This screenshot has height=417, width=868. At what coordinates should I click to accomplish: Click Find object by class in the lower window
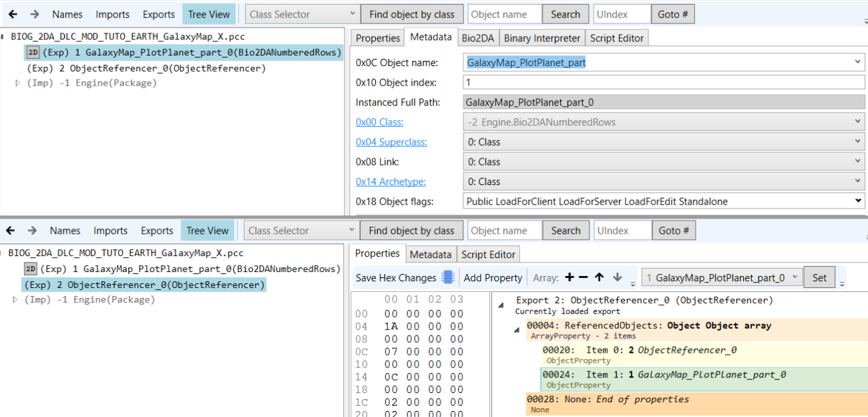(x=411, y=231)
